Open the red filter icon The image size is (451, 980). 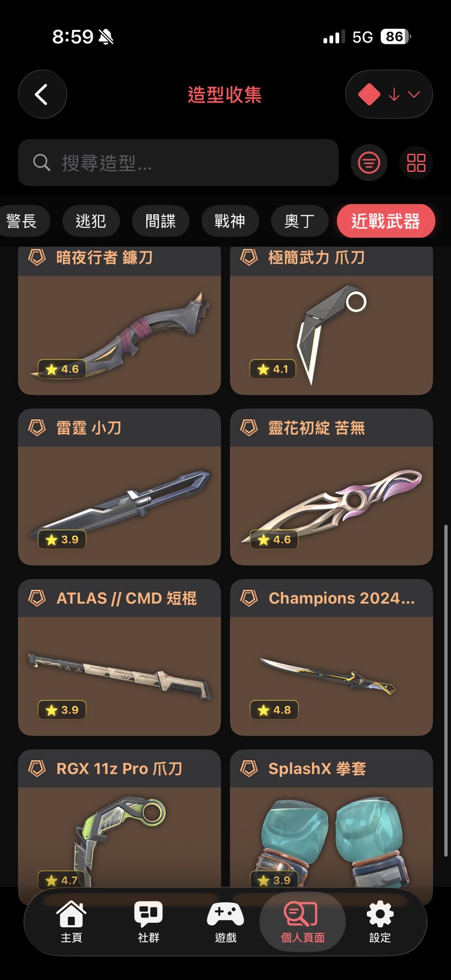click(x=369, y=162)
